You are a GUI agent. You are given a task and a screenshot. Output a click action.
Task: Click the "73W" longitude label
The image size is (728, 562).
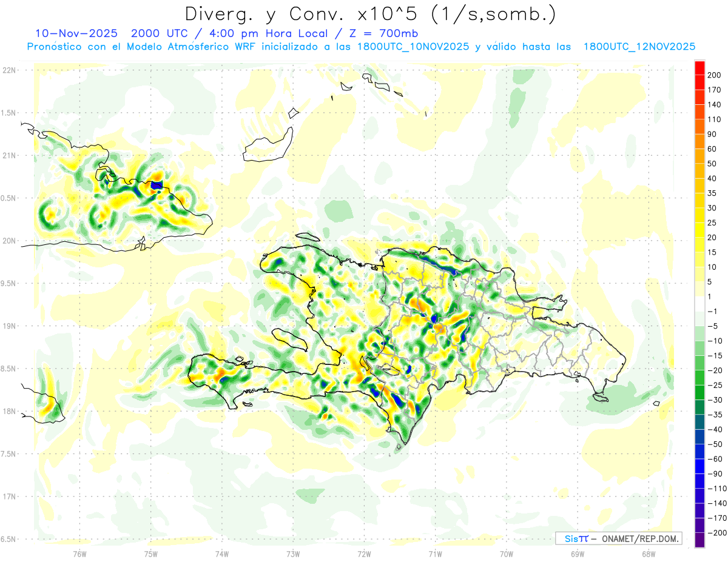[293, 553]
